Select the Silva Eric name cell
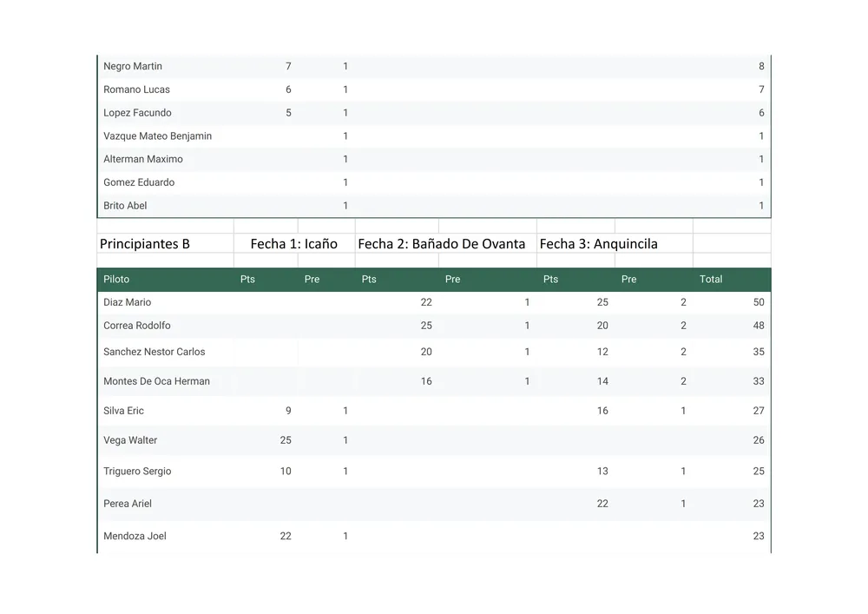This screenshot has width=868, height=614. point(123,411)
